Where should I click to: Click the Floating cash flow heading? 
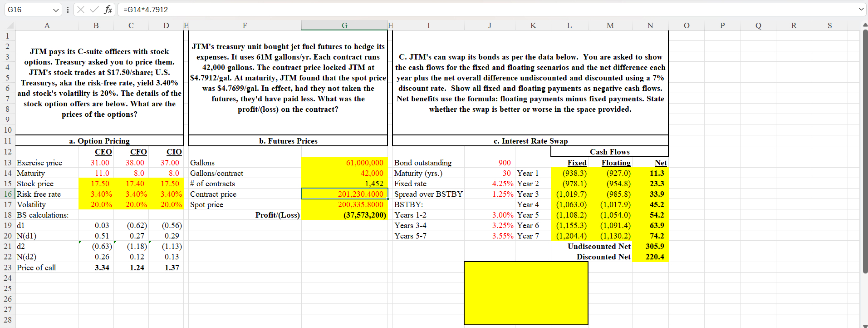click(x=616, y=163)
